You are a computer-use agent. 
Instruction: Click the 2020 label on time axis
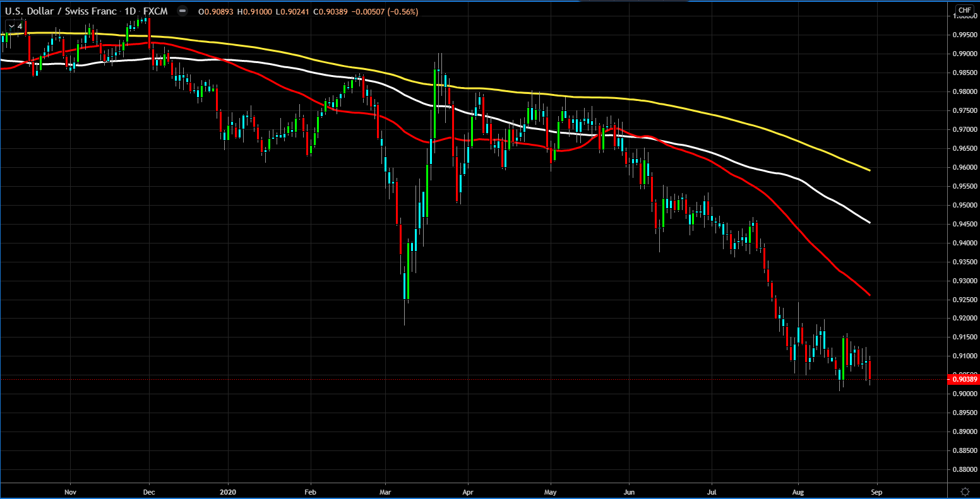(x=227, y=491)
